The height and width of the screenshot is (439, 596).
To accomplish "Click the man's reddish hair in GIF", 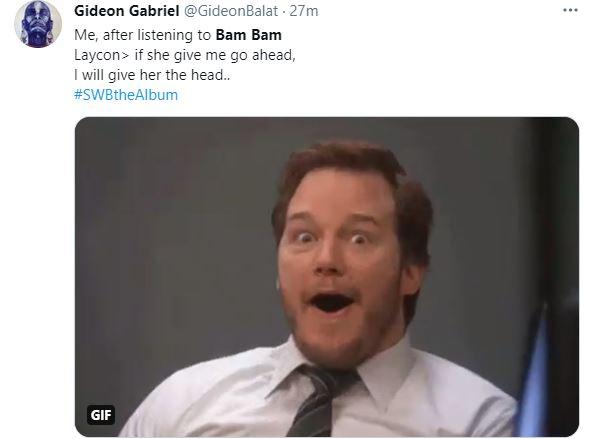I will coord(353,167).
